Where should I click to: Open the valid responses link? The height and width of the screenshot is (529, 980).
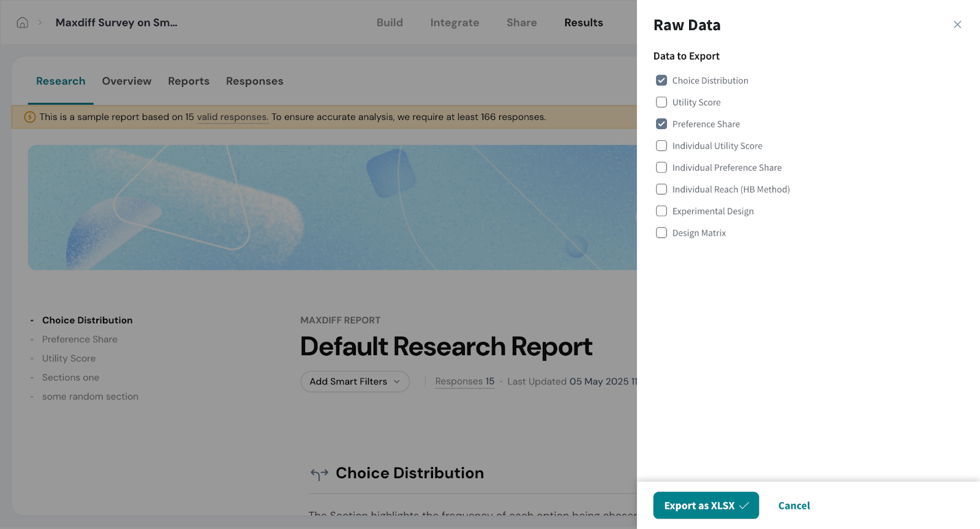pyautogui.click(x=232, y=117)
